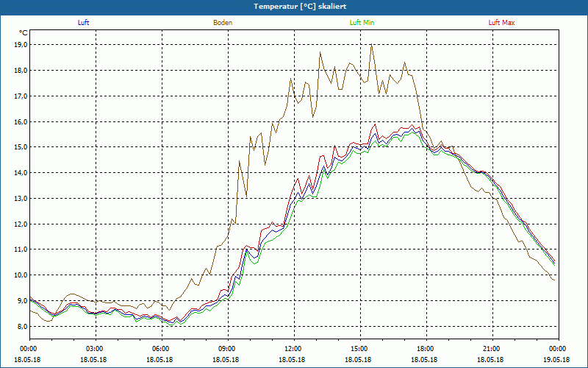This screenshot has height=368, width=588.
Task: Click the 16,0 y-axis value
Action: (21, 121)
